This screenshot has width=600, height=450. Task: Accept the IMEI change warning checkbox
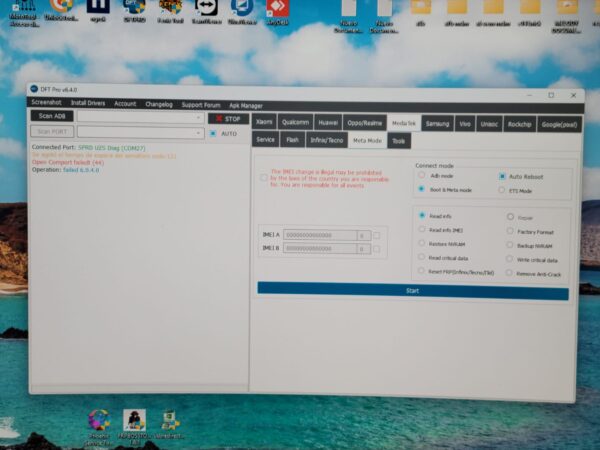tap(264, 177)
